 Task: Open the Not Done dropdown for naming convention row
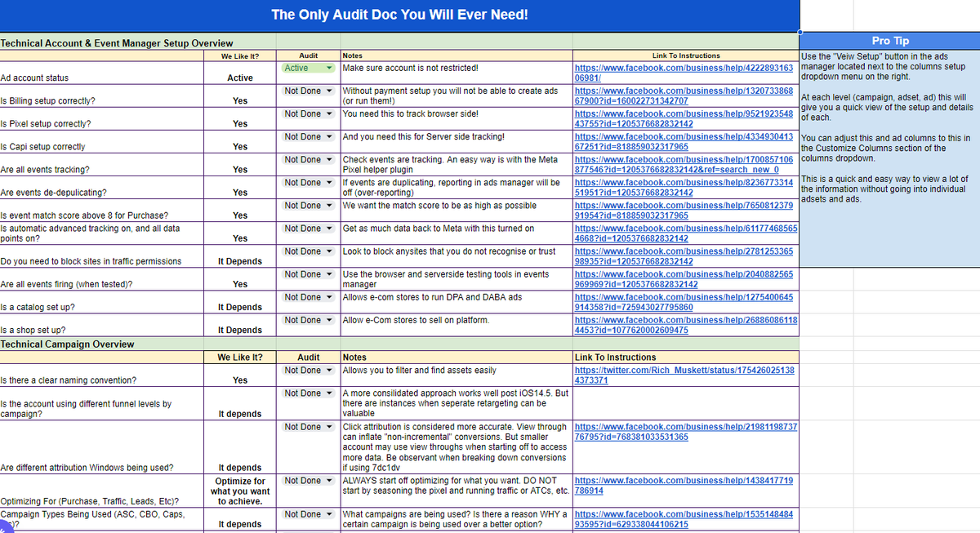(309, 370)
